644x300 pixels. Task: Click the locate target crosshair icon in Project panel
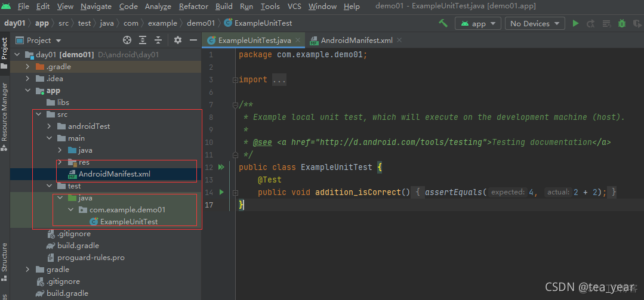click(127, 40)
